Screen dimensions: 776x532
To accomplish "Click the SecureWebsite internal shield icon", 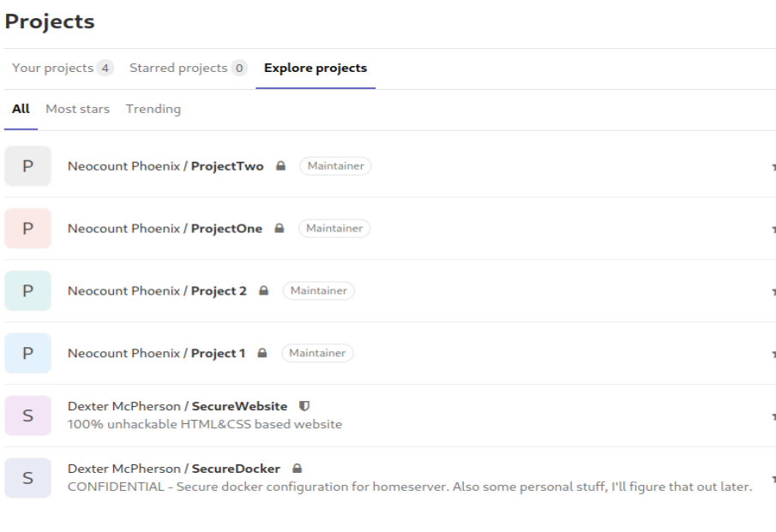I will (302, 406).
